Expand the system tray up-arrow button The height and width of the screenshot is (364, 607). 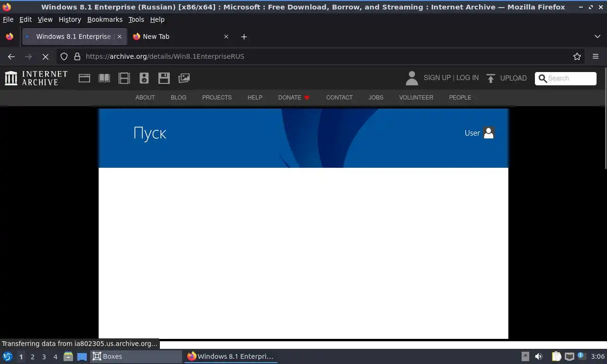click(525, 356)
